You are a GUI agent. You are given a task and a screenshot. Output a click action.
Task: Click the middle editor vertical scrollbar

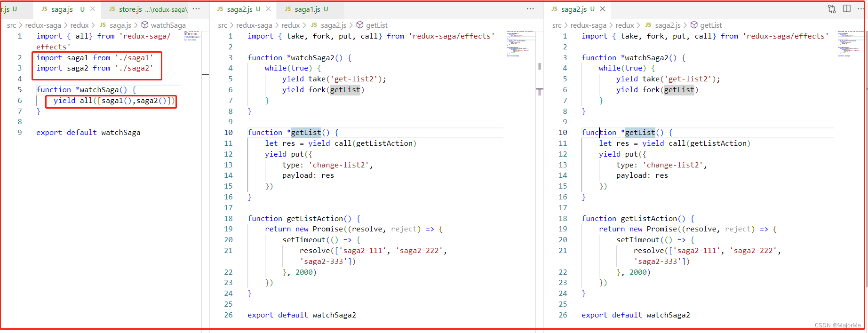540,66
